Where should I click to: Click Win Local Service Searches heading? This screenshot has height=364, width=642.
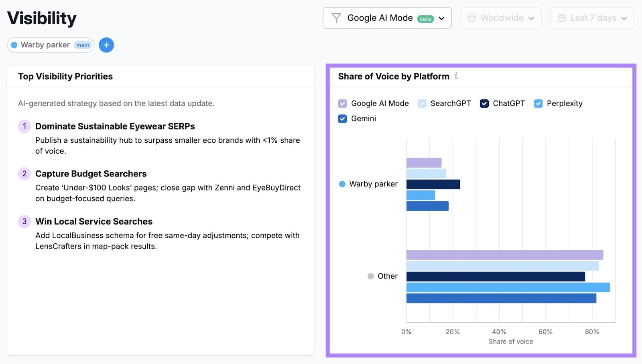point(94,221)
